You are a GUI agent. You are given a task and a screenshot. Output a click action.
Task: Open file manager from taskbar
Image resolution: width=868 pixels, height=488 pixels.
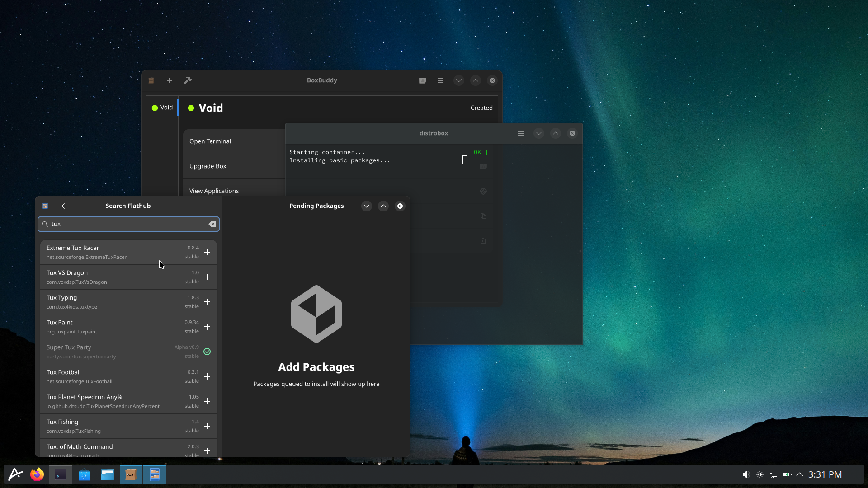(x=108, y=474)
